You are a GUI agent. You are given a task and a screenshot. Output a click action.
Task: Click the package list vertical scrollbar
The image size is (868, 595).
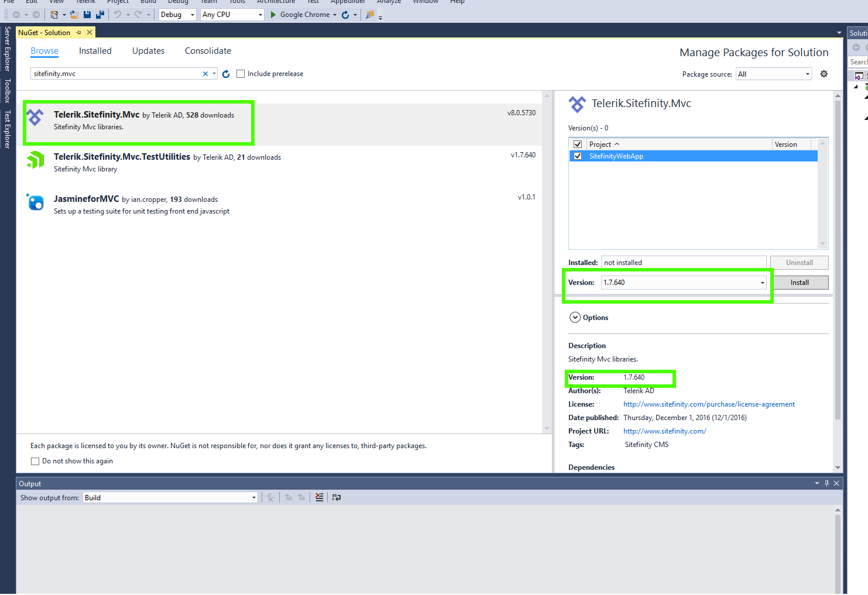547,262
